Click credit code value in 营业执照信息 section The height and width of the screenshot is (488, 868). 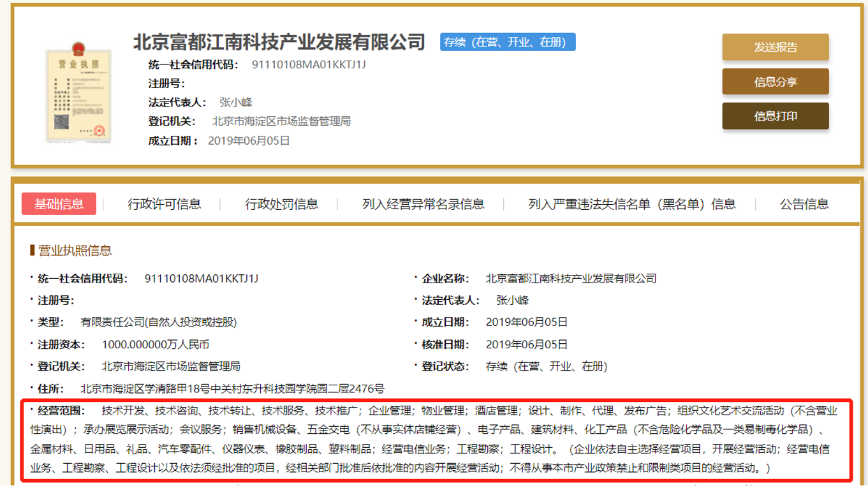pyautogui.click(x=202, y=279)
